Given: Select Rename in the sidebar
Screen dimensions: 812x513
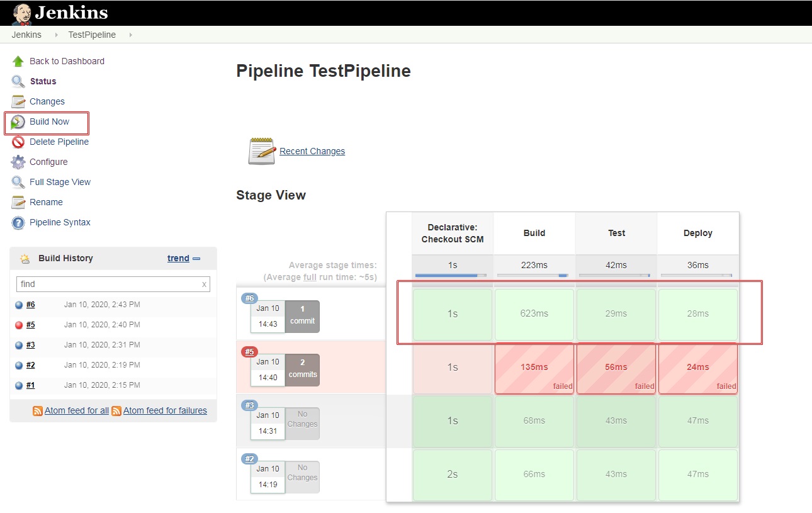Looking at the screenshot, I should pyautogui.click(x=46, y=202).
